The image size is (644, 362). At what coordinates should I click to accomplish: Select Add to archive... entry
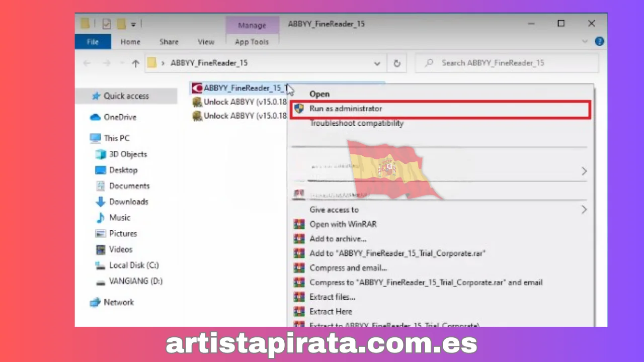tap(338, 239)
